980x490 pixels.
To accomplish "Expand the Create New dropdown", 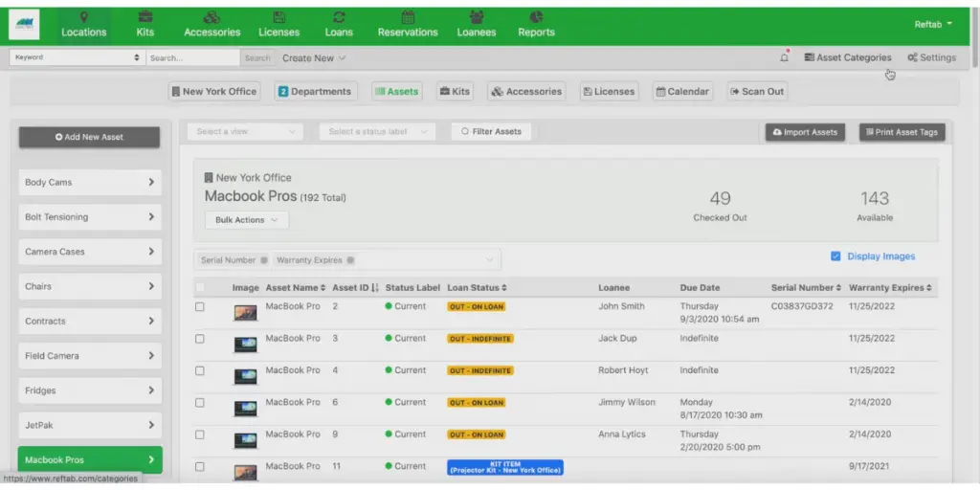I will coord(314,58).
